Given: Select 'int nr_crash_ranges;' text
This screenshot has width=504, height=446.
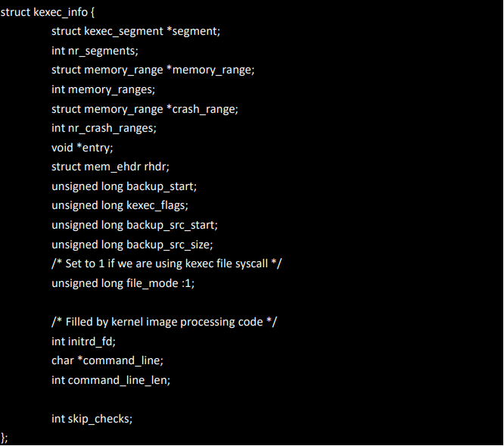Looking at the screenshot, I should pyautogui.click(x=104, y=128).
